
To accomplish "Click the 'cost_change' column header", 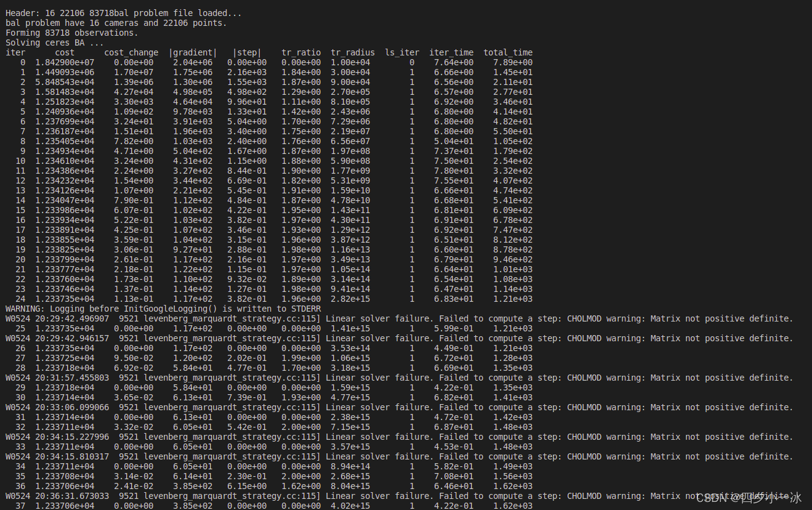I will click(131, 52).
